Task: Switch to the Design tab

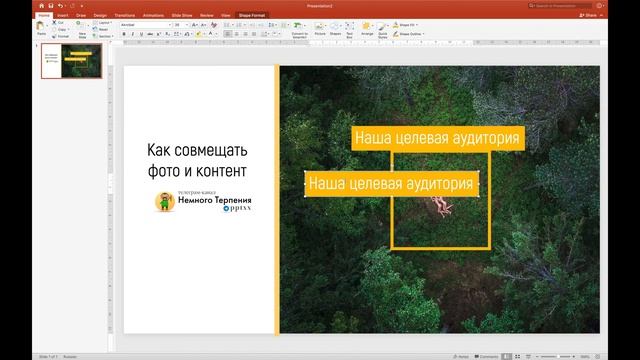Action: tap(100, 15)
